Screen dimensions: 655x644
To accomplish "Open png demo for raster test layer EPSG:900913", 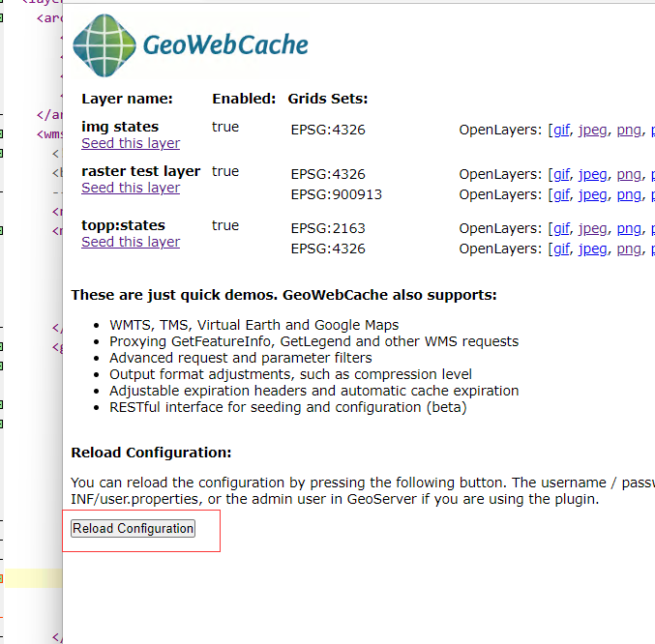I will [x=629, y=194].
